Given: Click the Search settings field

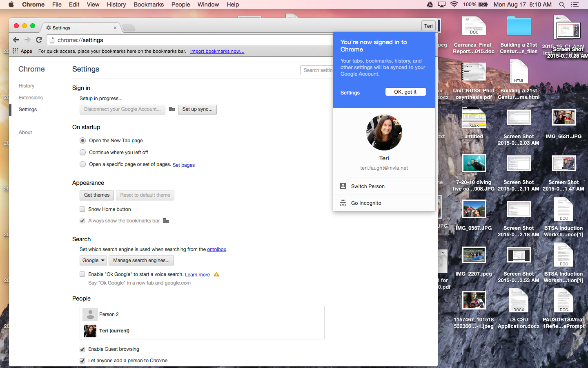Looking at the screenshot, I should [317, 70].
